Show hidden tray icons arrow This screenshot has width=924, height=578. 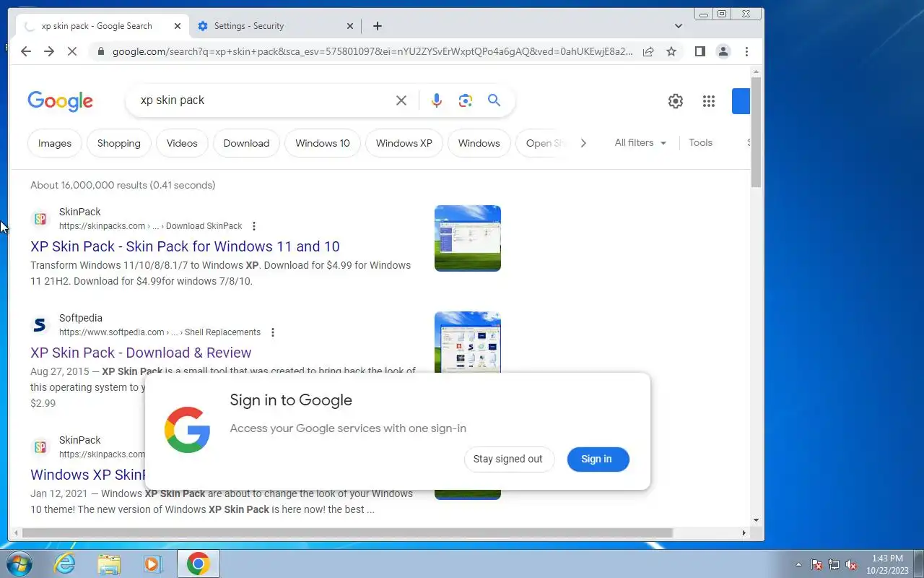pyautogui.click(x=798, y=564)
